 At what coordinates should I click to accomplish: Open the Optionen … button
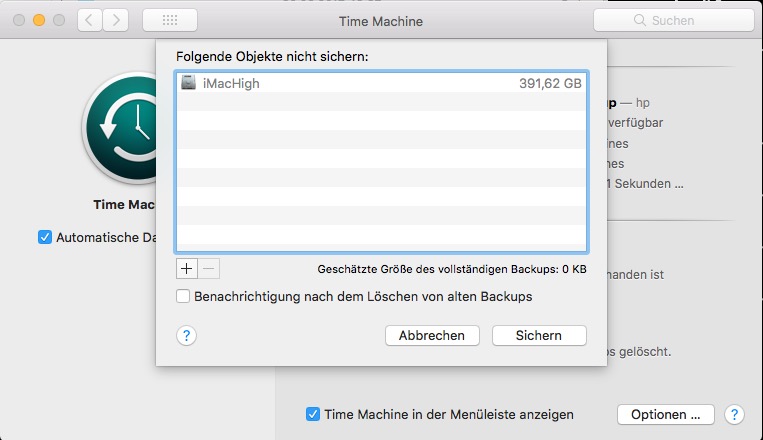666,415
